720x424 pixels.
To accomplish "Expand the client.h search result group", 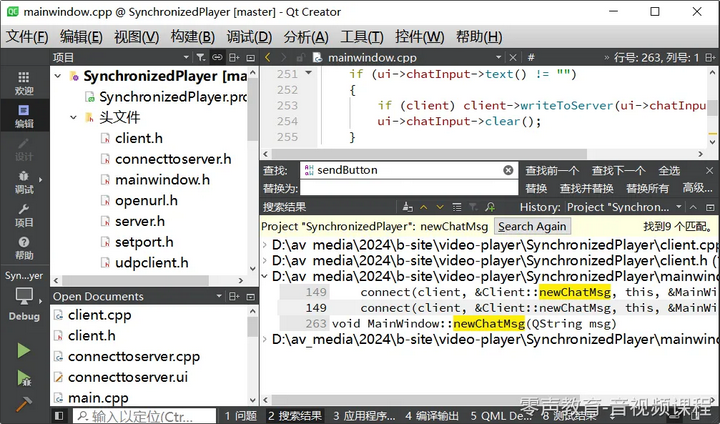I will click(265, 260).
